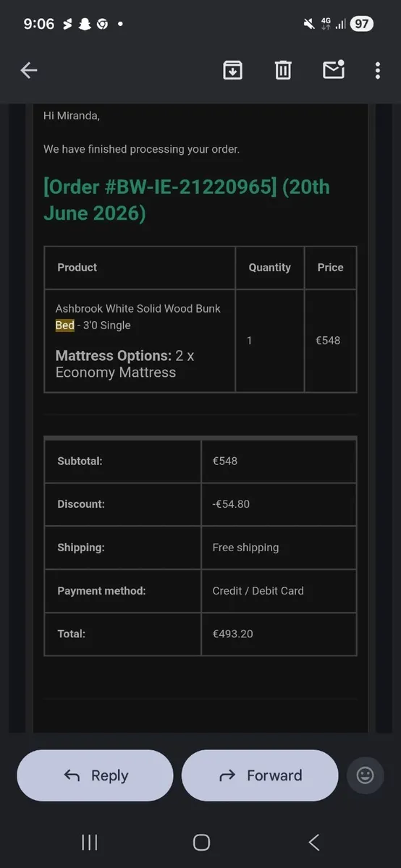Tap the Credit / Debit Card cell
This screenshot has height=868, width=401.
coord(279,591)
